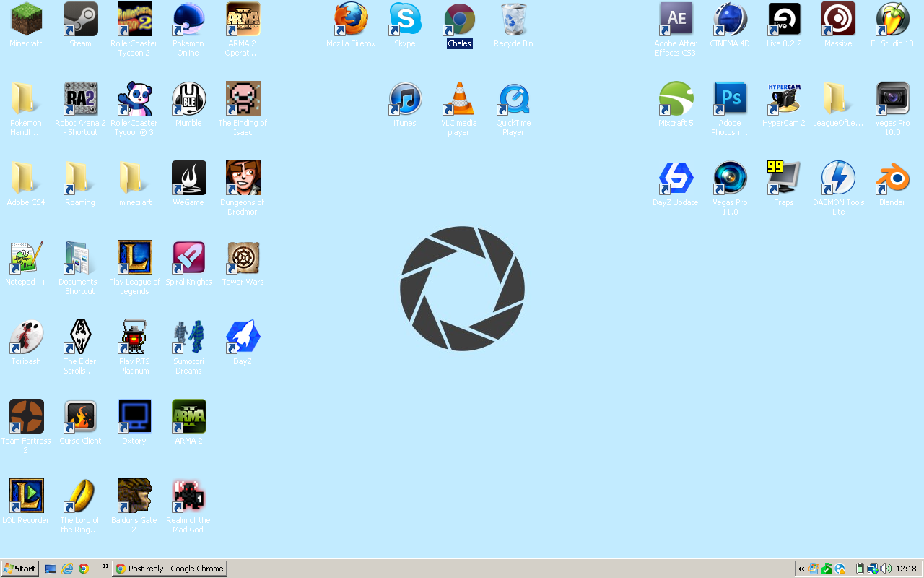Select the Spiral Knights shortcut
This screenshot has width=924, height=578.
coord(188,258)
